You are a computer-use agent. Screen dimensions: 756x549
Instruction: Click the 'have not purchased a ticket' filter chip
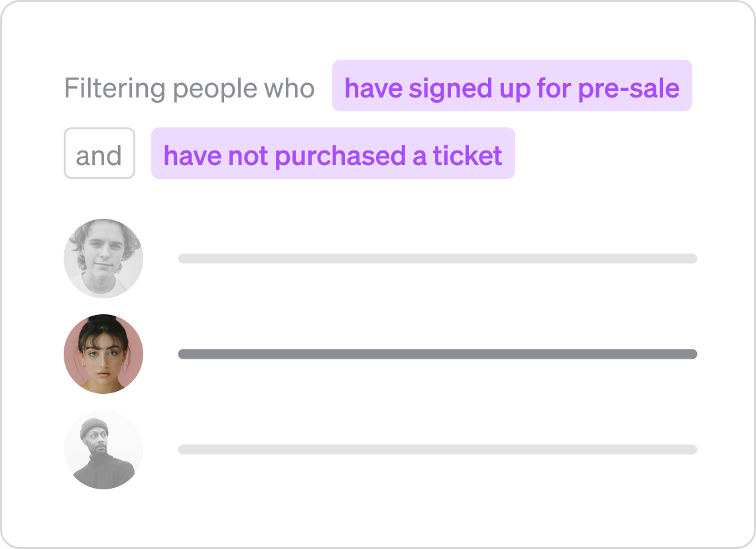(x=334, y=154)
